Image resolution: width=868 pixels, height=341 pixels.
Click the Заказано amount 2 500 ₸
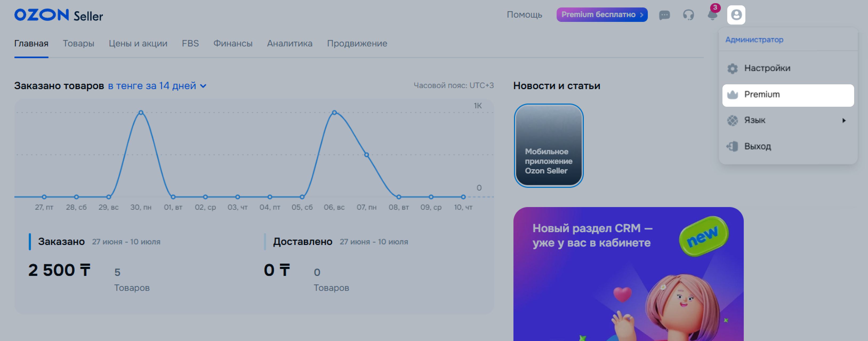tap(60, 270)
